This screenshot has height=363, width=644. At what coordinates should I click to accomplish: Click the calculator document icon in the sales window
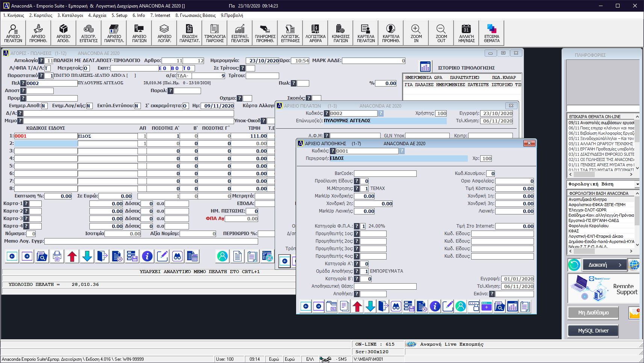(x=192, y=257)
